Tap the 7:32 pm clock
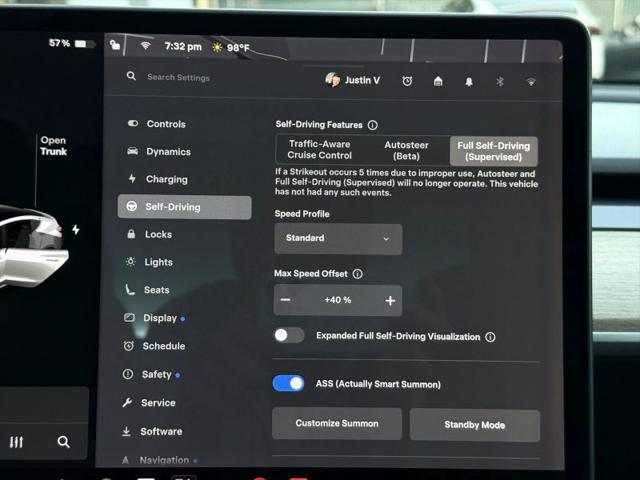Image resolution: width=640 pixels, height=480 pixels. click(x=183, y=47)
